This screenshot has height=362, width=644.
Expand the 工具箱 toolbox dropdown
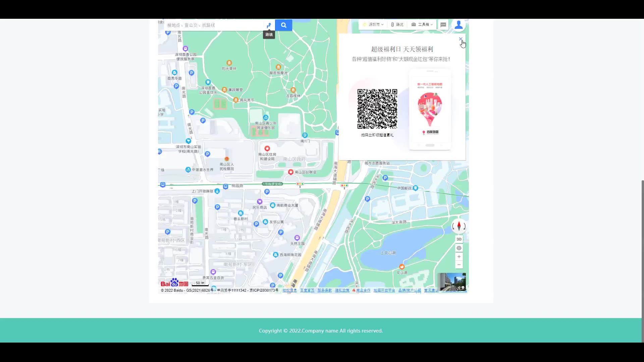(x=422, y=24)
